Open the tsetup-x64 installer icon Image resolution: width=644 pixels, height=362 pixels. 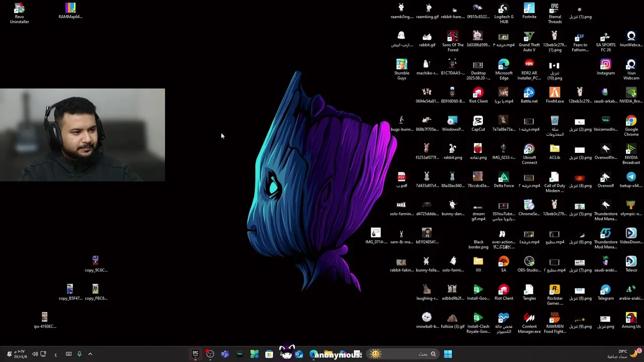pyautogui.click(x=631, y=180)
